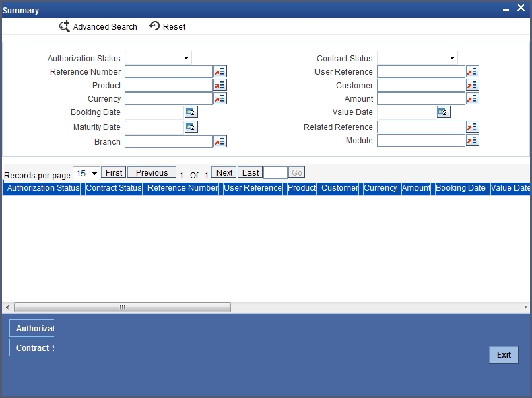Focus the Amount input field
This screenshot has width=532, height=398.
coord(421,99)
